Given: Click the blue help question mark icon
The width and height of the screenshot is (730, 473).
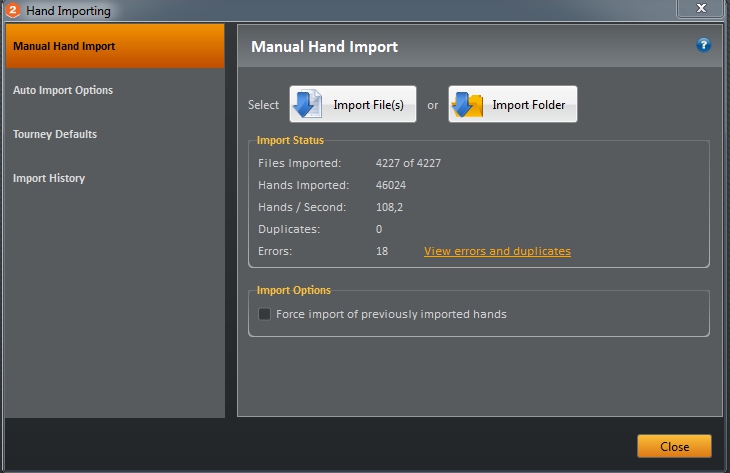Looking at the screenshot, I should click(x=703, y=45).
